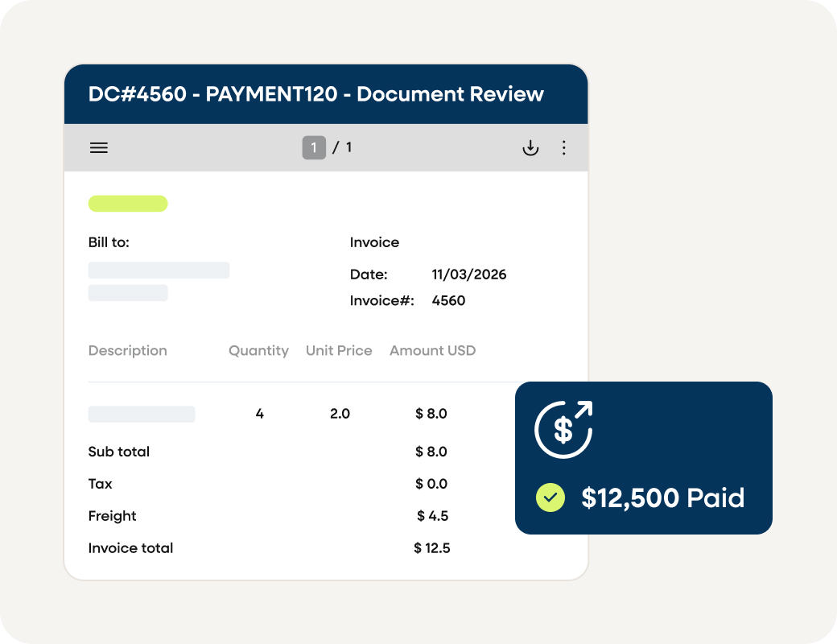Click the document title "DC#4560 - PAYMENT120 - Document Review"
Image resolution: width=837 pixels, height=644 pixels.
click(x=316, y=94)
